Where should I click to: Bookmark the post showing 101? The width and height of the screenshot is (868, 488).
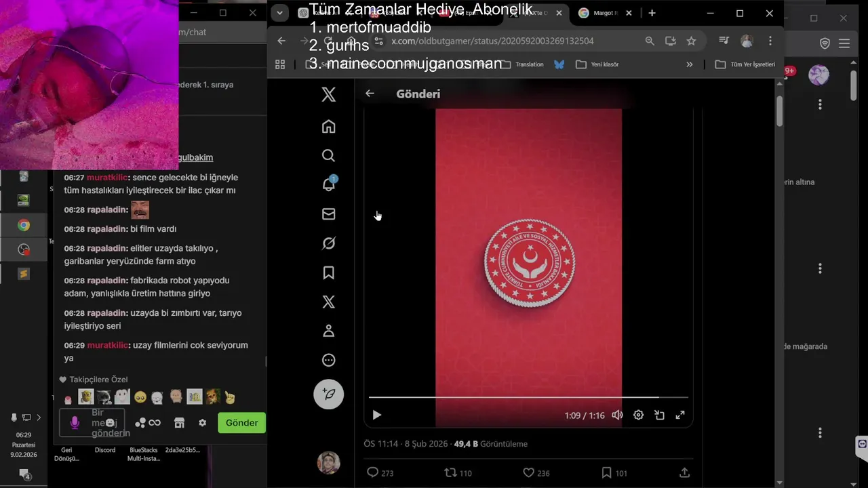pos(606,472)
